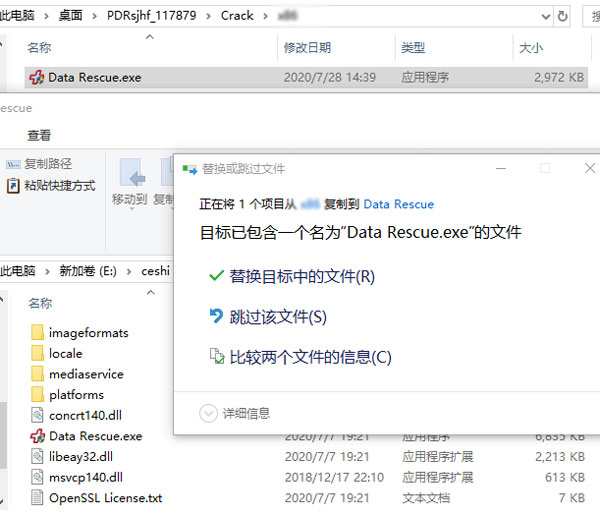
Task: Click the concrt140.dll file icon
Action: [x=37, y=415]
